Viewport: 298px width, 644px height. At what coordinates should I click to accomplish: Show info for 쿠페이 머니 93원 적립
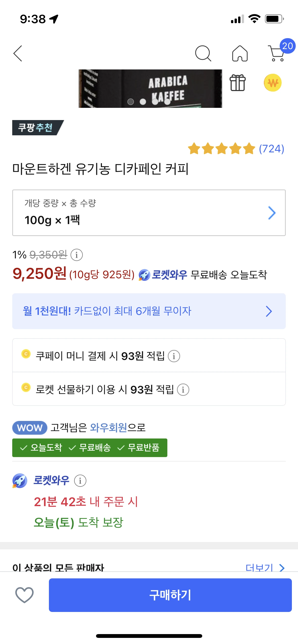[174, 356]
